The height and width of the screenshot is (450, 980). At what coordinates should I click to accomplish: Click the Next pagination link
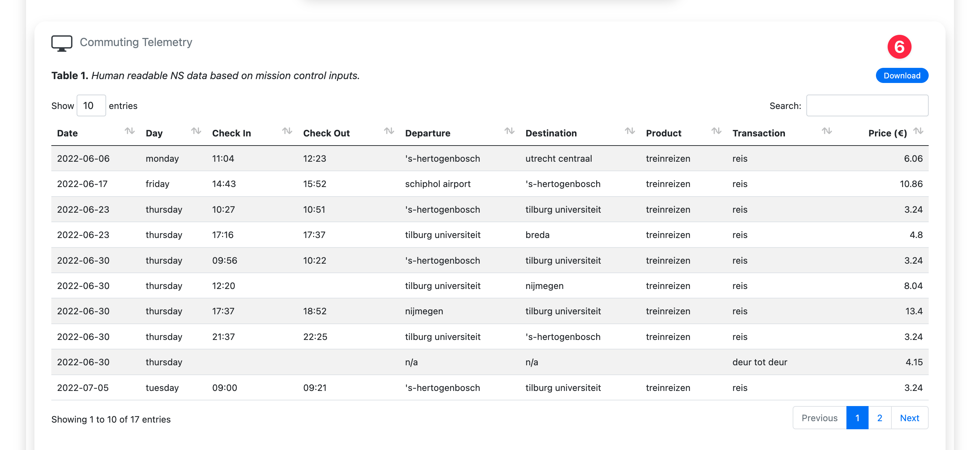click(909, 418)
